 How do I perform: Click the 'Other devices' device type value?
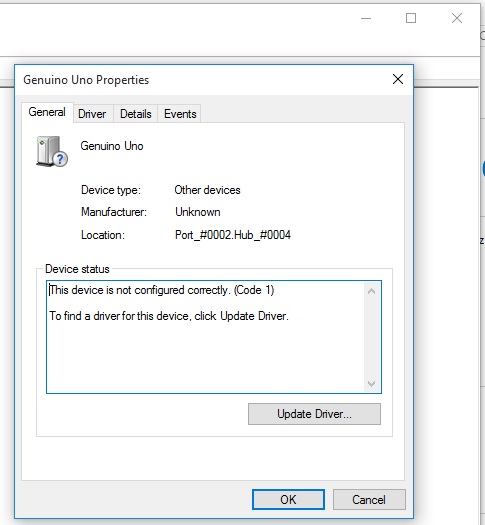(207, 190)
